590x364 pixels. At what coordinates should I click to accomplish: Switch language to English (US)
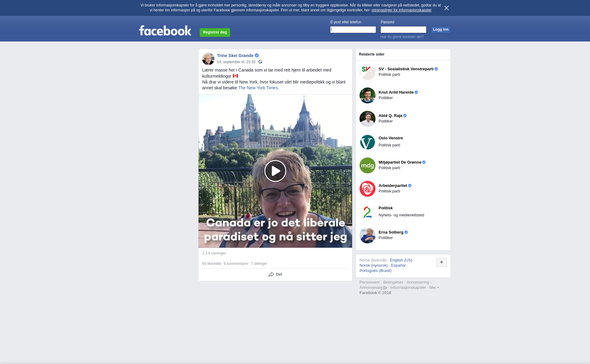pyautogui.click(x=401, y=260)
